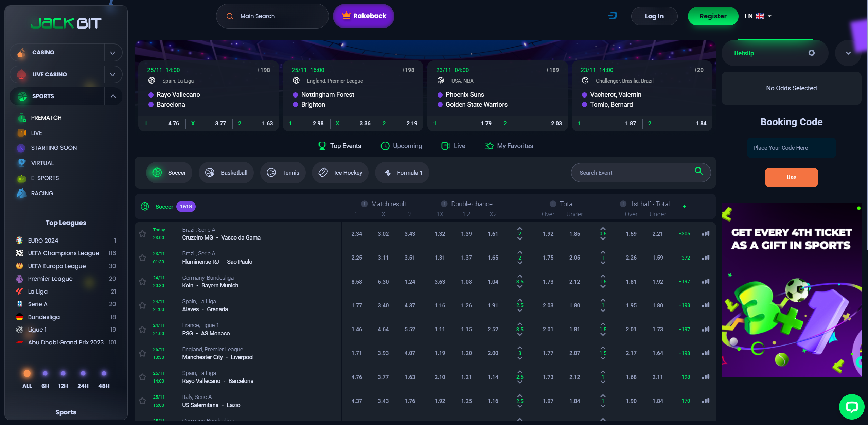Click the info icon beside Match result
Viewport: 868px width, 425px height.
(364, 204)
